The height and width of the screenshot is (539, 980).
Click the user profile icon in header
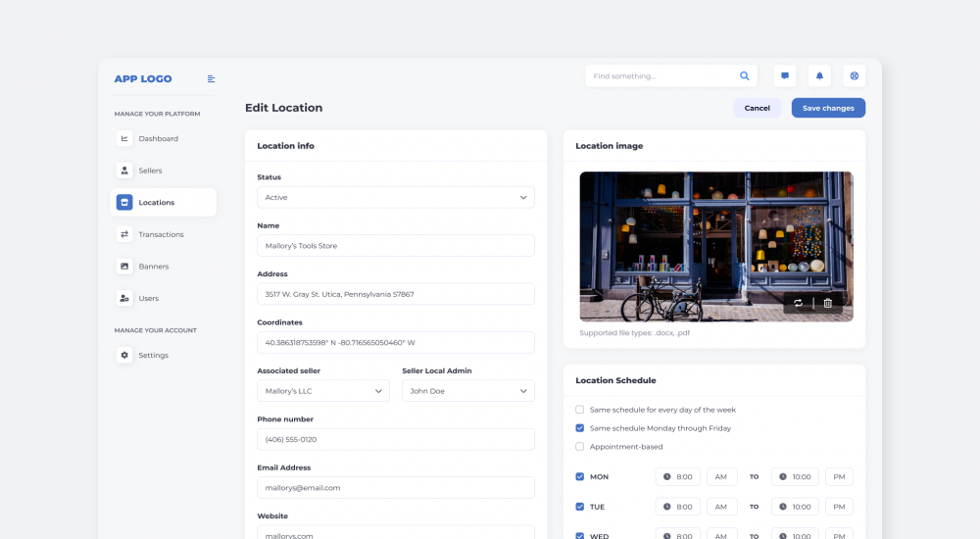855,75
